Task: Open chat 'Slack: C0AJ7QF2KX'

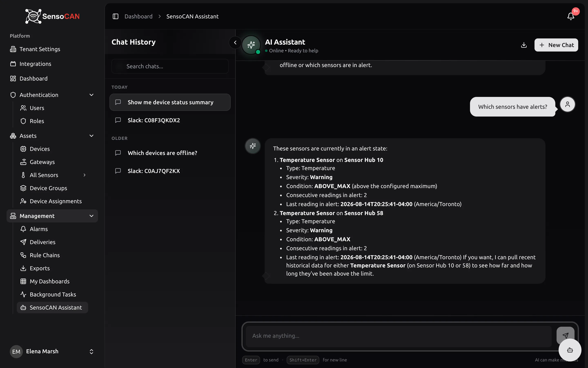Action: click(x=170, y=171)
